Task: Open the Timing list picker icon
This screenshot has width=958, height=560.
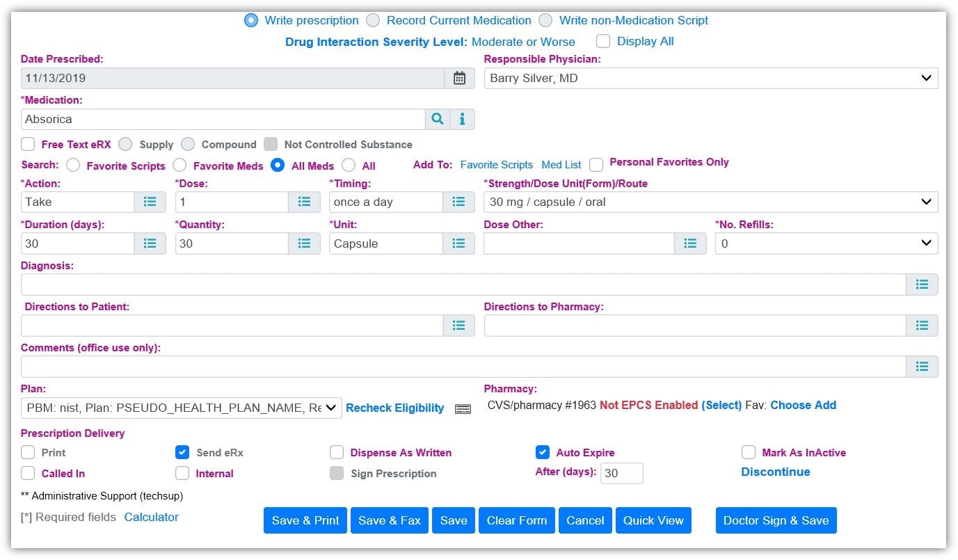Action: tap(458, 202)
